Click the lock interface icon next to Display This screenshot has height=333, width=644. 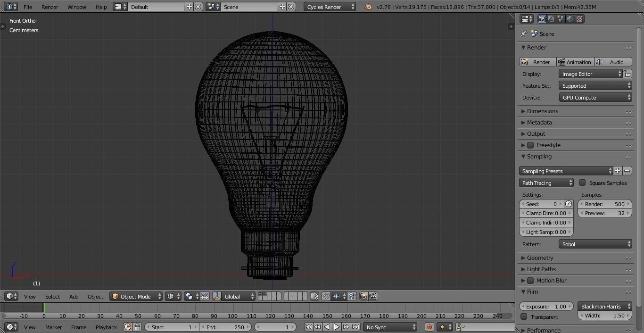pos(627,74)
